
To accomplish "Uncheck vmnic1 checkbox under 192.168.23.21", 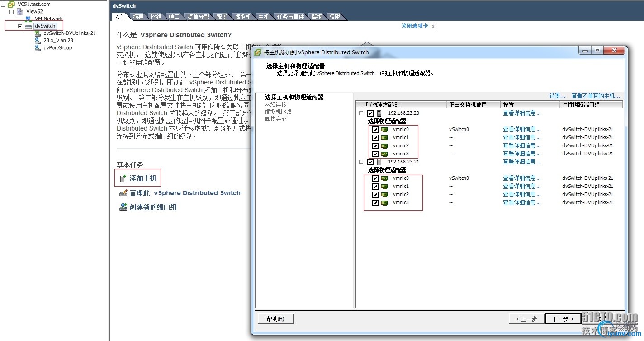I will tap(375, 186).
